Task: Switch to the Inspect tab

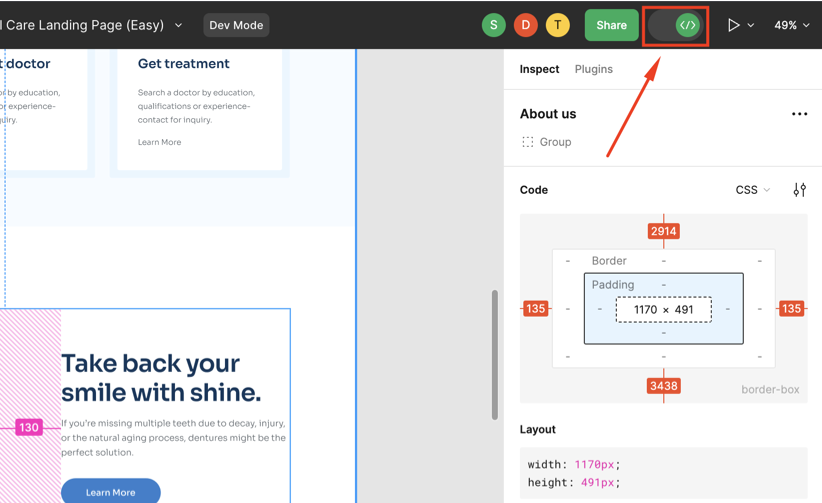Action: pyautogui.click(x=539, y=69)
